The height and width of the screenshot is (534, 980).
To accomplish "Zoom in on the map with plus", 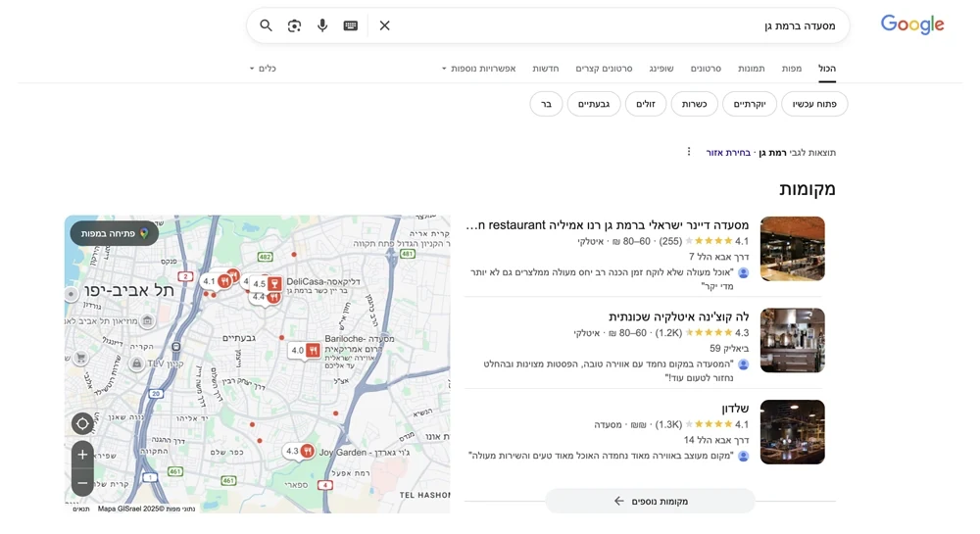I will click(x=82, y=455).
